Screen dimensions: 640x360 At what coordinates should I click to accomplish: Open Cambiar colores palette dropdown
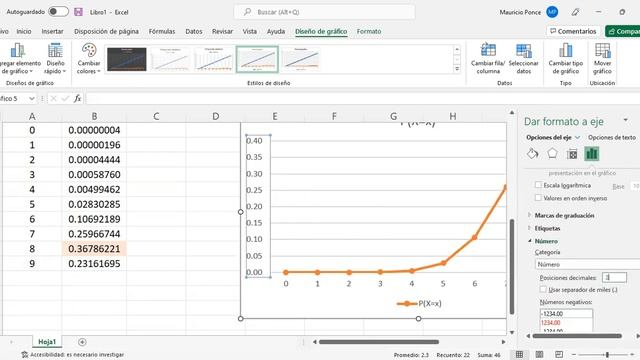pos(89,59)
